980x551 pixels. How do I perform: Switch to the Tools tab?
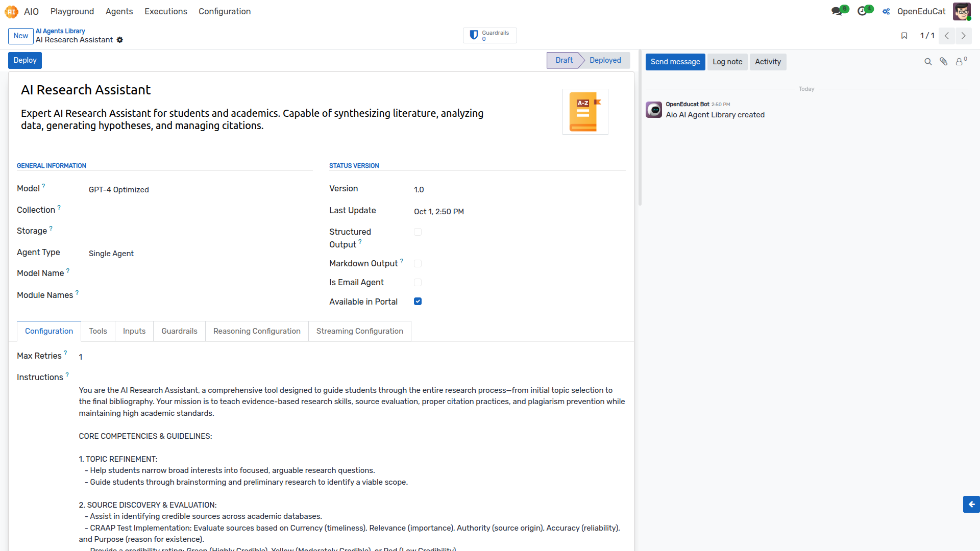pyautogui.click(x=98, y=331)
